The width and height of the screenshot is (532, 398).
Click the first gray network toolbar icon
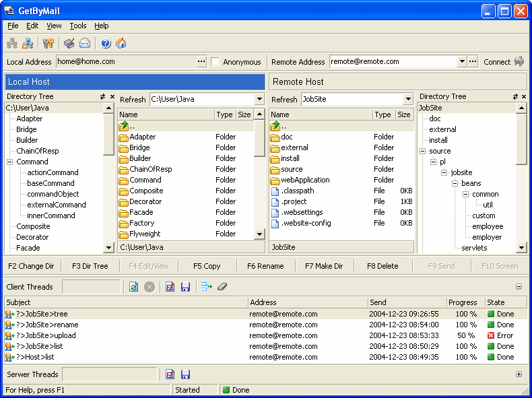tap(12, 43)
